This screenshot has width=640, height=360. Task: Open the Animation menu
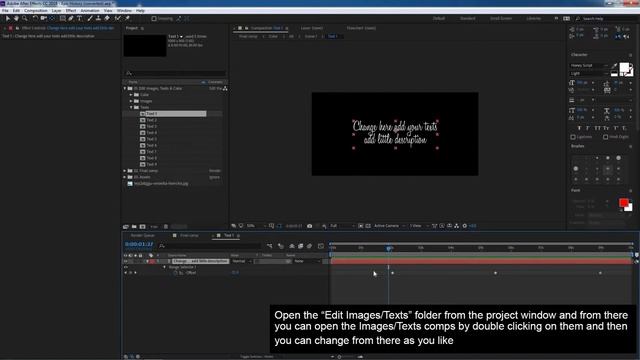coord(90,11)
